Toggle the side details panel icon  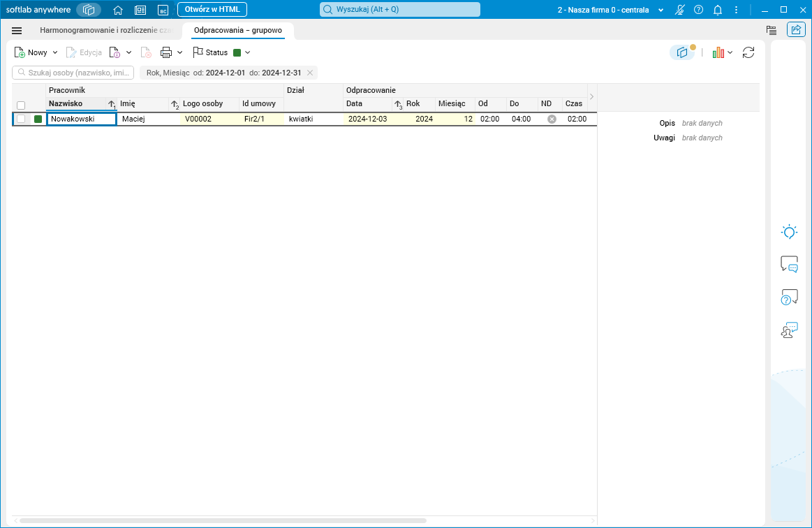coord(683,52)
